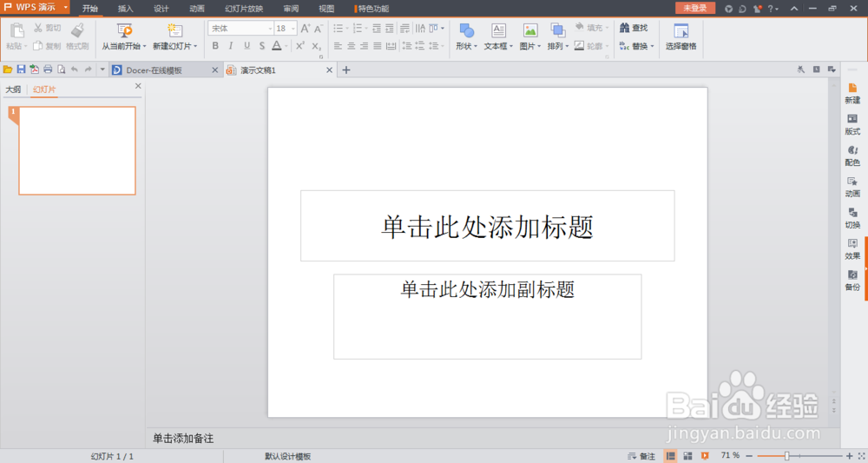Click the 单击此处添加标题 title placeholder
Screen dimensions: 868x463
(x=488, y=226)
